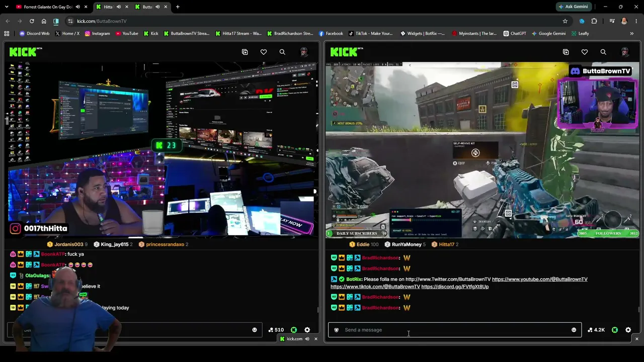Open chat settings gear in right pane

pyautogui.click(x=628, y=330)
